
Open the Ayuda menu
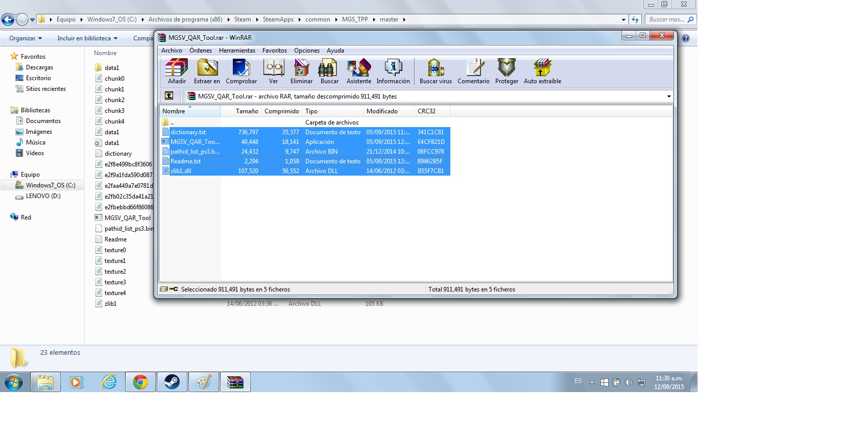(335, 51)
